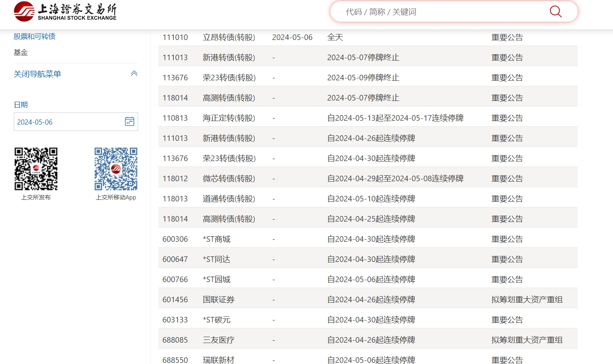Click 立昂转债(转股) entry
The height and width of the screenshot is (364, 613).
click(229, 37)
